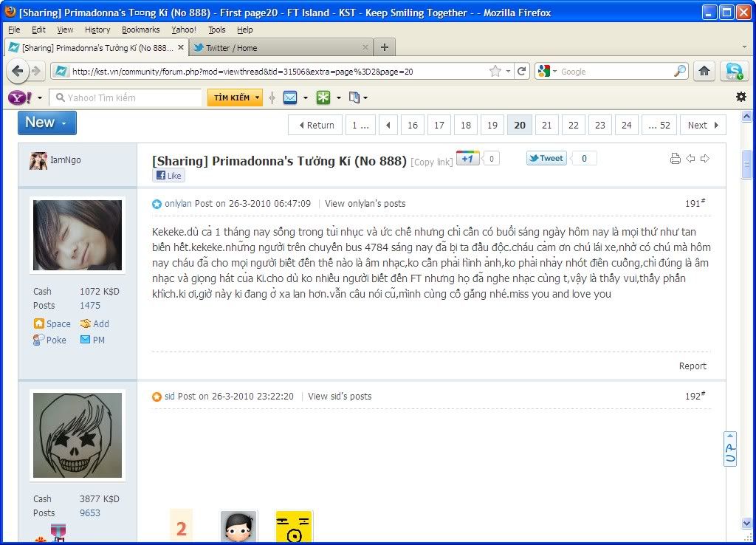Bookmark this page with the star icon
This screenshot has width=756, height=545.
(495, 72)
